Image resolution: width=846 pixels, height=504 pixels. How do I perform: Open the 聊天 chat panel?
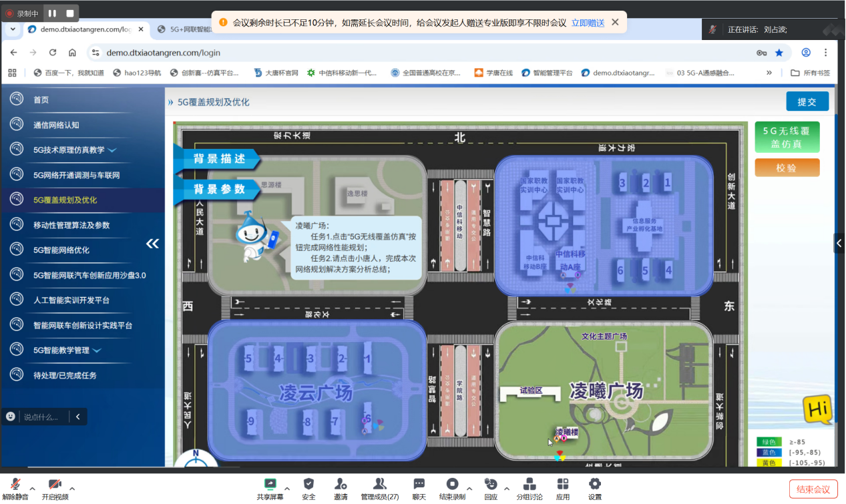419,487
